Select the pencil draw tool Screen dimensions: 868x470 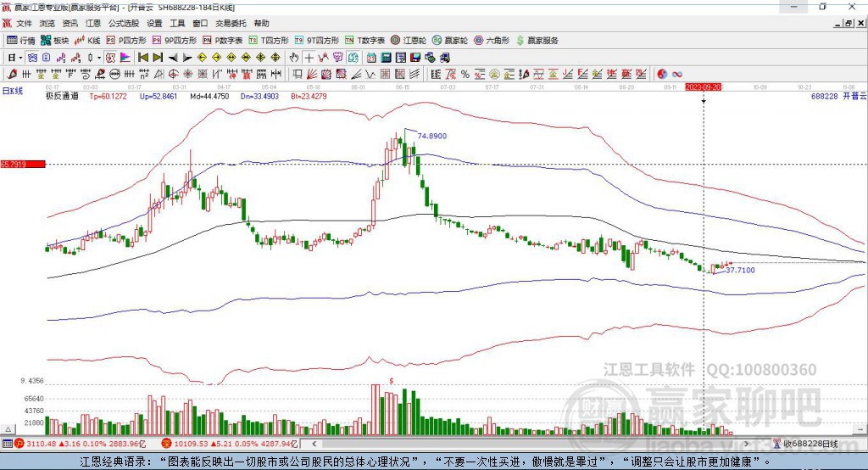click(12, 74)
